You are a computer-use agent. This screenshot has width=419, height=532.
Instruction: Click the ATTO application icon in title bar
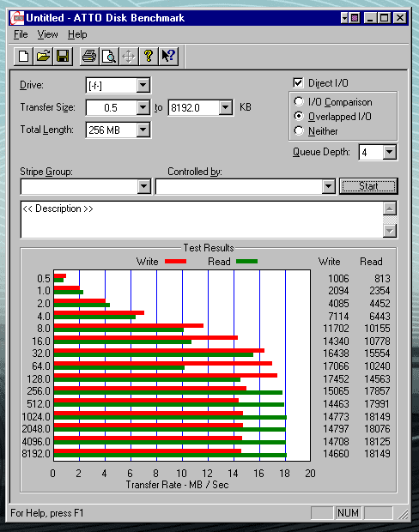coord(17,18)
